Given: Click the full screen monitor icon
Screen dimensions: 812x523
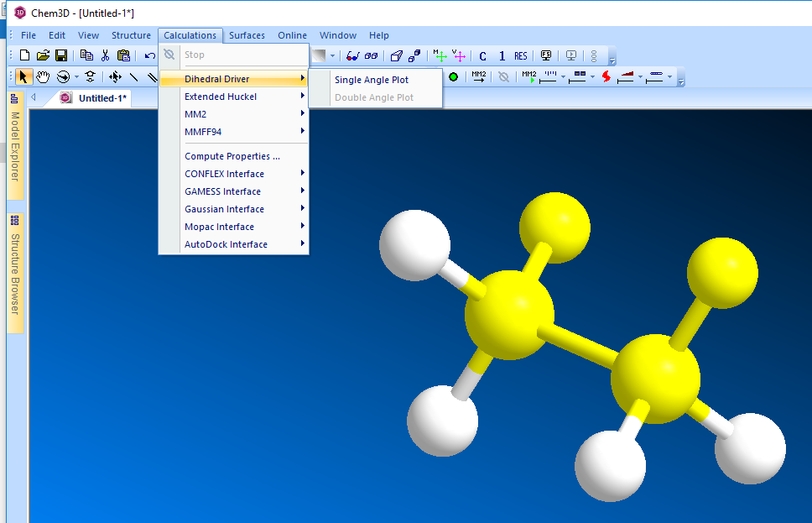Looking at the screenshot, I should tap(546, 56).
